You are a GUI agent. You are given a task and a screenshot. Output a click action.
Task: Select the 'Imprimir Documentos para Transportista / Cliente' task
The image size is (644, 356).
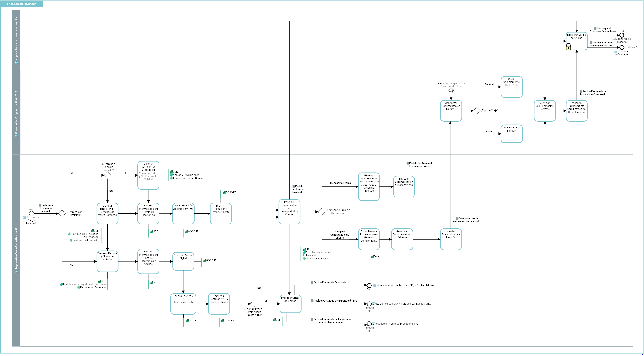289,212
